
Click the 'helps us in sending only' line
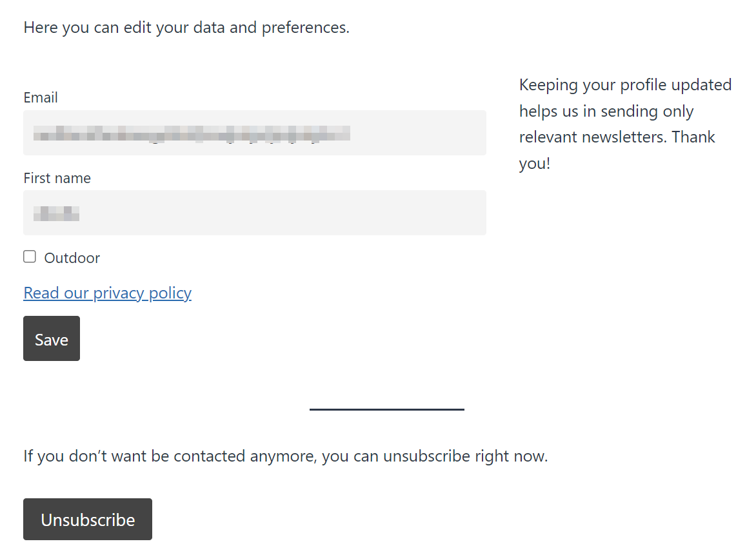click(x=606, y=112)
